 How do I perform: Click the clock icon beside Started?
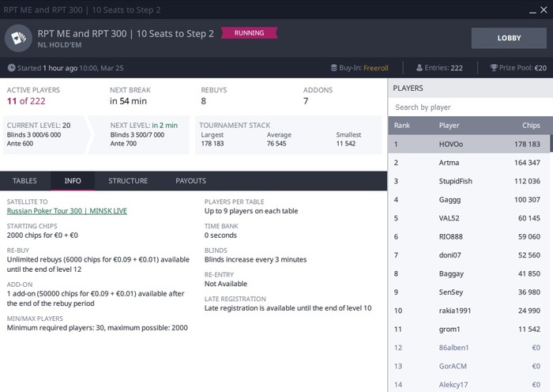(11, 68)
